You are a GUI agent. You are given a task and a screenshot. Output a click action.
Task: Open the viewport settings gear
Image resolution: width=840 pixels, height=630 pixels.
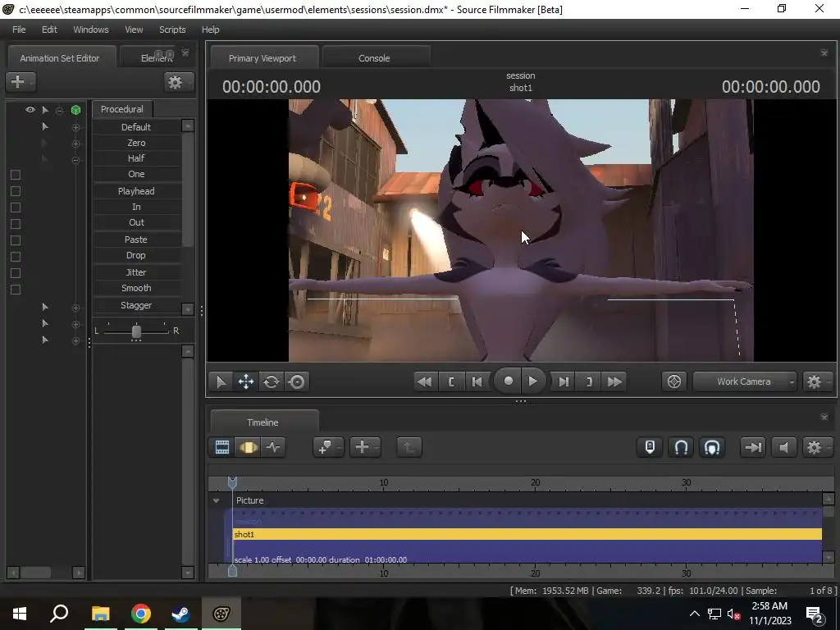pos(816,381)
